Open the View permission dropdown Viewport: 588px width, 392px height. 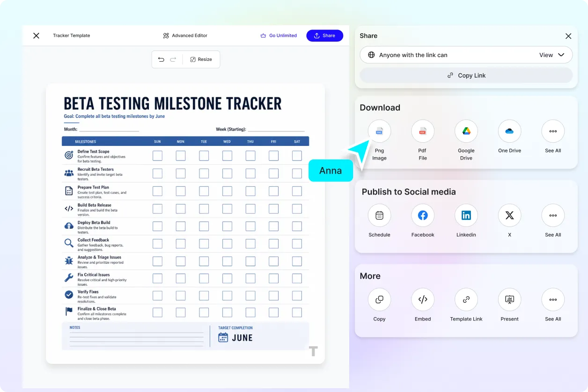coord(552,55)
